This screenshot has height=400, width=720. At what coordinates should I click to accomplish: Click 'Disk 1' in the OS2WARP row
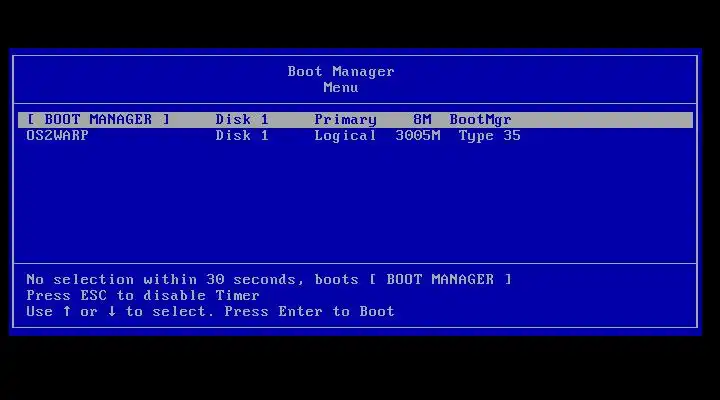(242, 136)
